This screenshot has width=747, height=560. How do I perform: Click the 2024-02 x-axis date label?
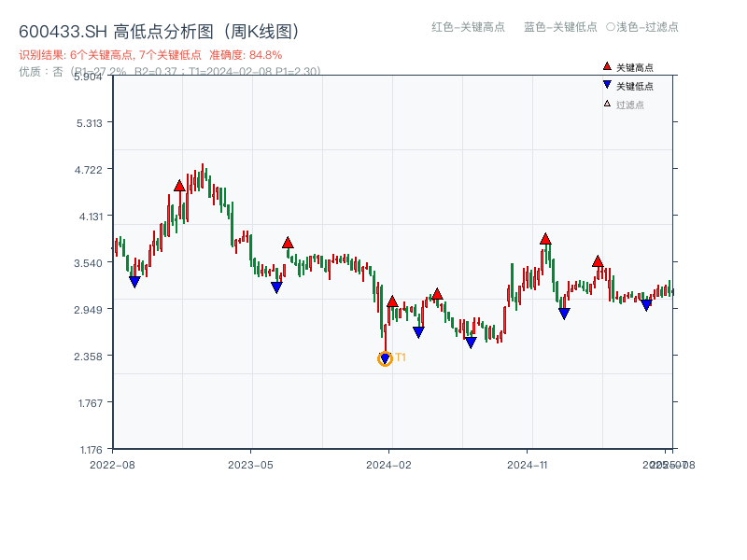pyautogui.click(x=389, y=464)
